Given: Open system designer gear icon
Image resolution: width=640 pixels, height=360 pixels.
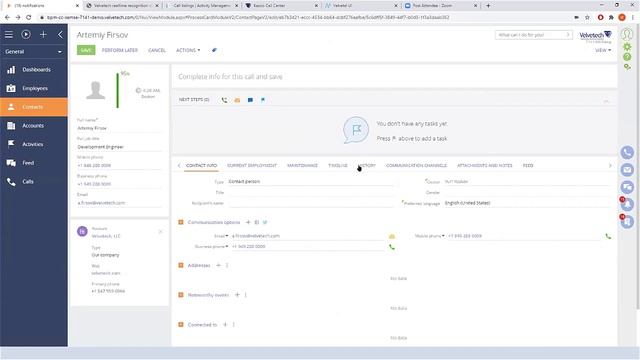Looking at the screenshot, I should coord(627,47).
